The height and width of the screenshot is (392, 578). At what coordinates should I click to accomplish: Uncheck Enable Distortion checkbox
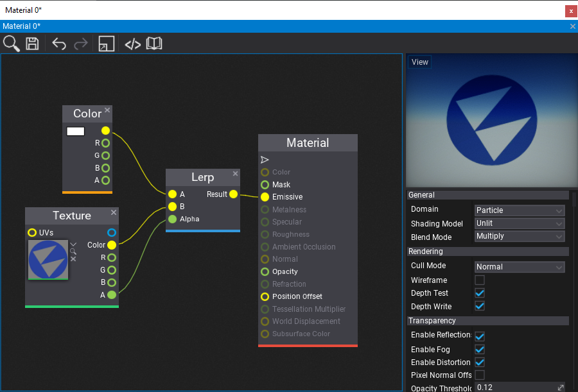[480, 362]
